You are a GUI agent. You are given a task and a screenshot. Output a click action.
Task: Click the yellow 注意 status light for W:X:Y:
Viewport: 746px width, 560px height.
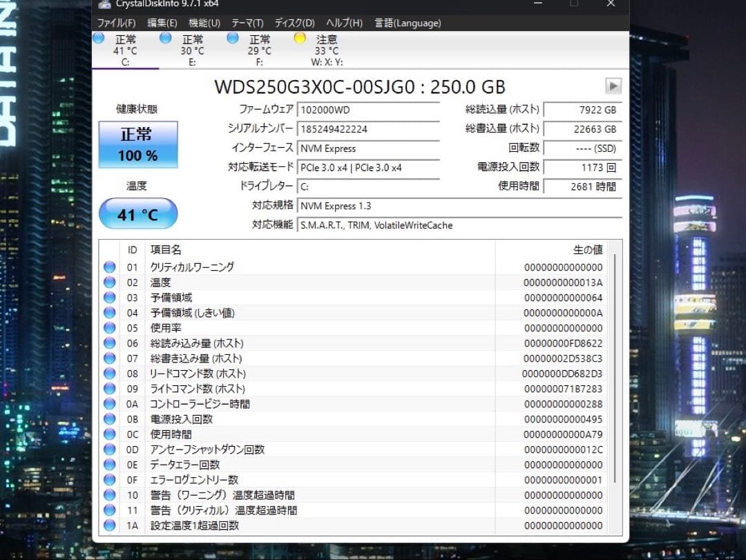[x=300, y=39]
